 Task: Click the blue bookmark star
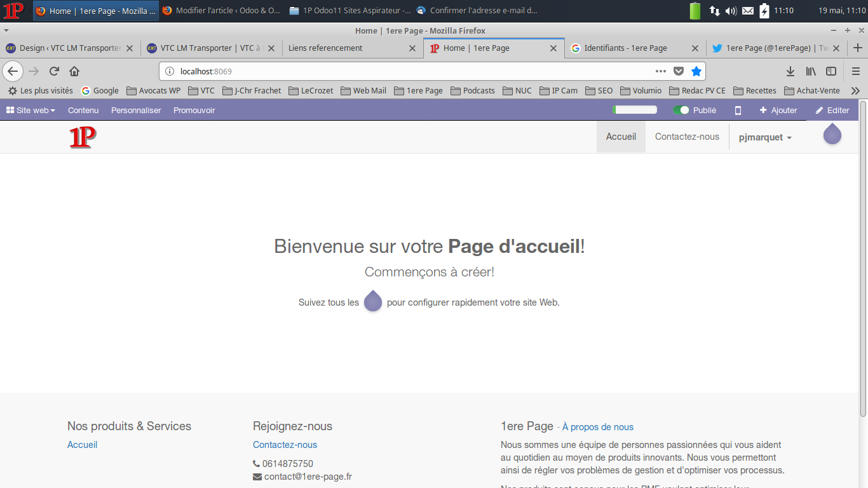tap(696, 71)
